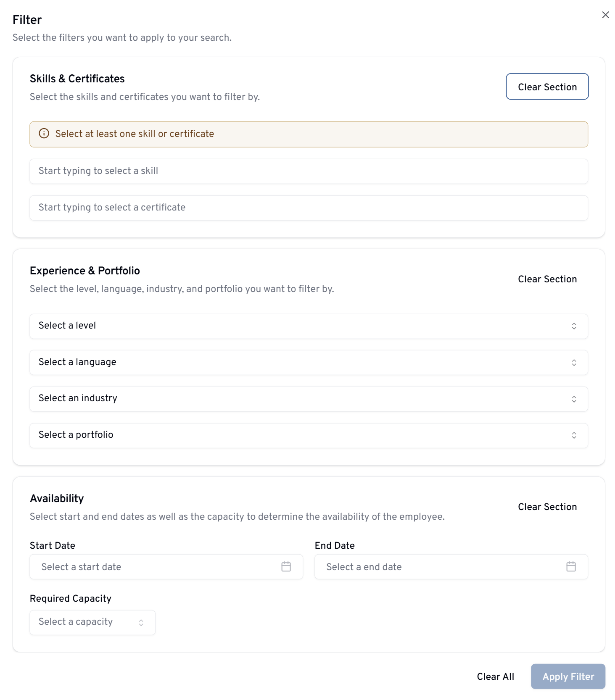
Task: Click the info icon in the skill warning banner
Action: 44,134
